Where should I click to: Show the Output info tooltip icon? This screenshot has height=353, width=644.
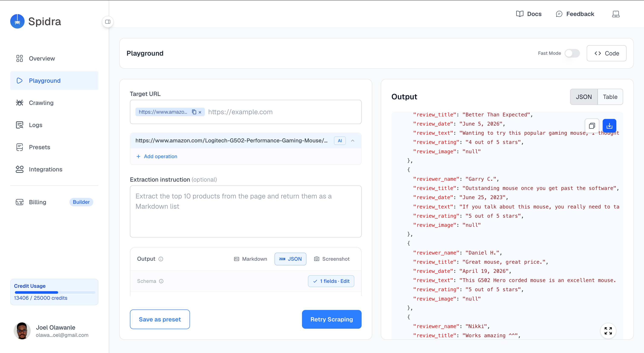[x=161, y=259]
